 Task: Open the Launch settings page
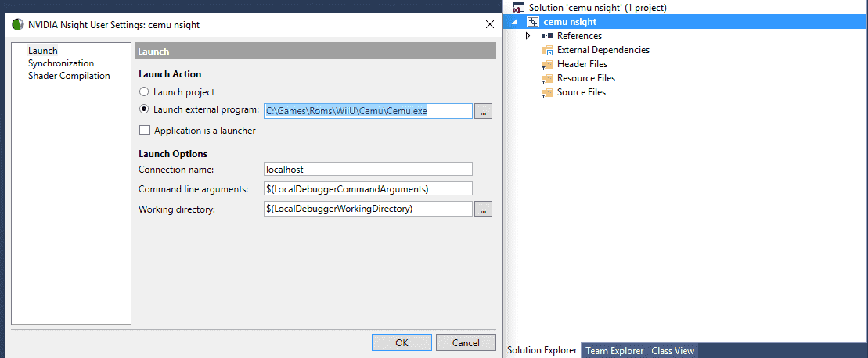(x=42, y=51)
